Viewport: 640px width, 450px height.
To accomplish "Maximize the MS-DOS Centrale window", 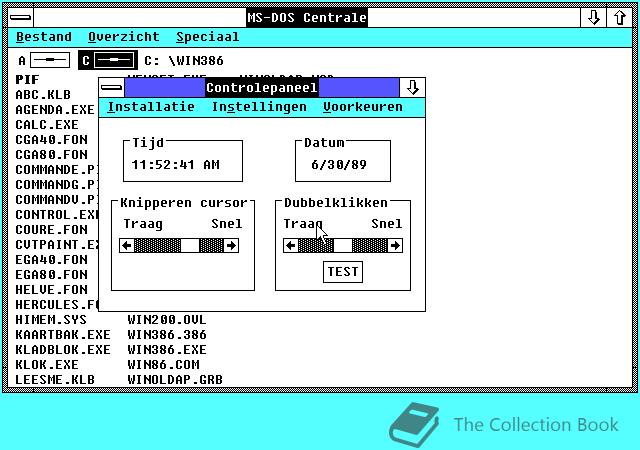I will pyautogui.click(x=619, y=17).
